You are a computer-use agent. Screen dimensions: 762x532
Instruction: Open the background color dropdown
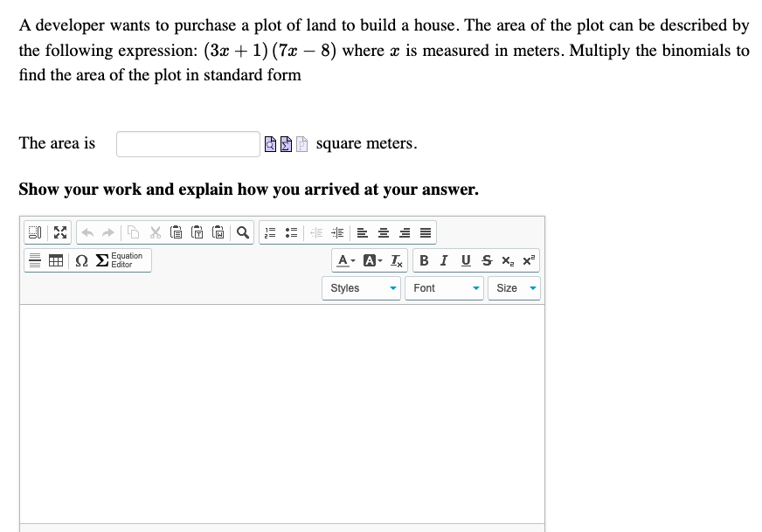[x=373, y=261]
